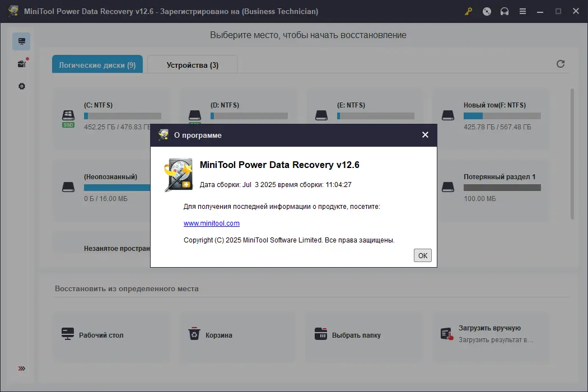The height and width of the screenshot is (392, 588).
Task: Click the app icon in main title bar
Action: tap(13, 11)
